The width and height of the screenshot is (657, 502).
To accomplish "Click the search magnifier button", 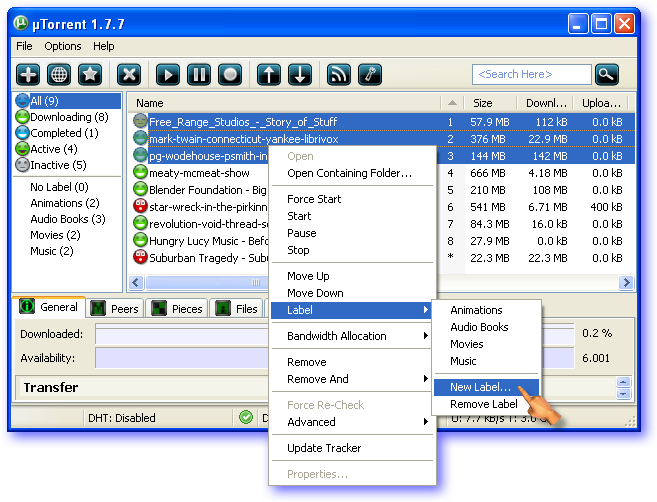I will point(606,74).
